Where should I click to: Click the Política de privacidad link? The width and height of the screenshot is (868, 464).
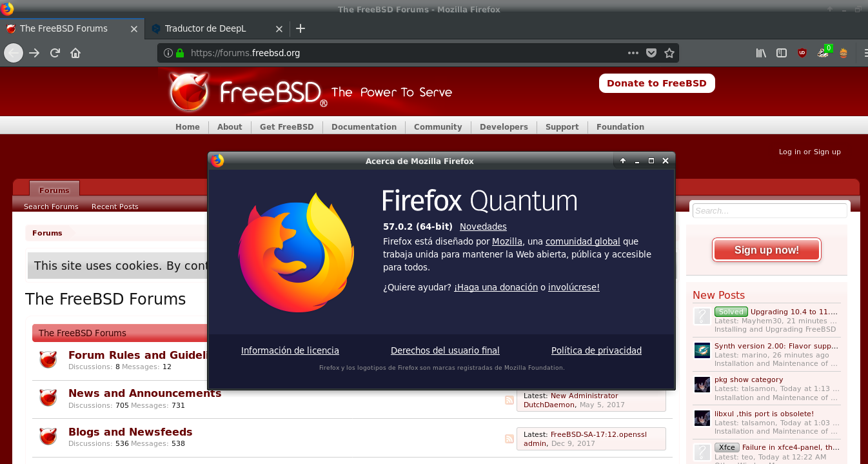596,350
